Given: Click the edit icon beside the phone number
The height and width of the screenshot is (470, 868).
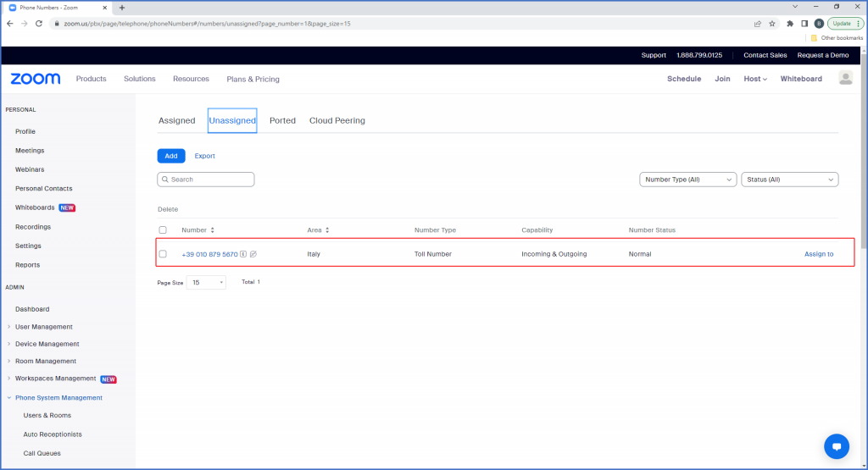Looking at the screenshot, I should coord(253,254).
